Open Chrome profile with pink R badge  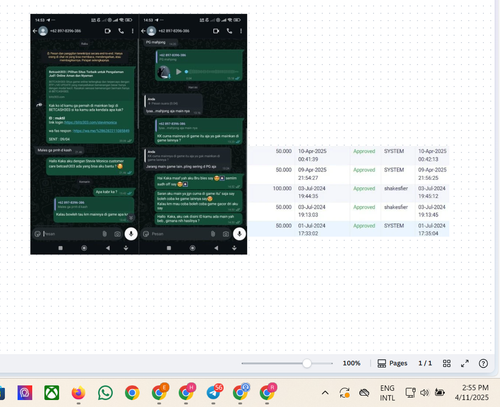click(x=268, y=392)
